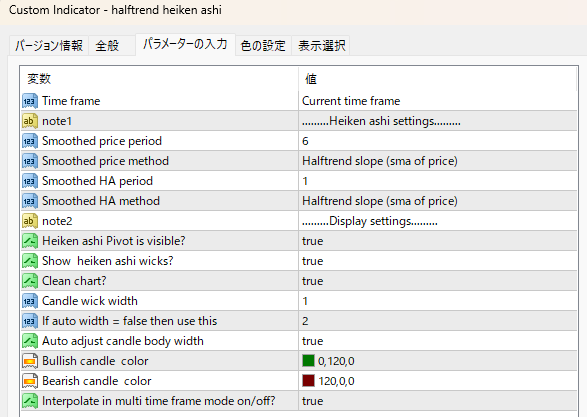The image size is (587, 417).
Task: Open Smoothed price method value list
Action: (437, 161)
